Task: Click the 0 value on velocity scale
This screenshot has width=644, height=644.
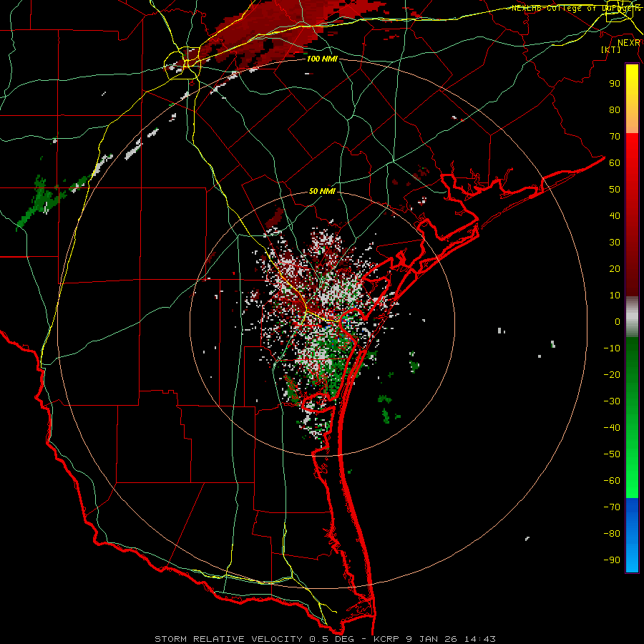Action: click(x=618, y=322)
